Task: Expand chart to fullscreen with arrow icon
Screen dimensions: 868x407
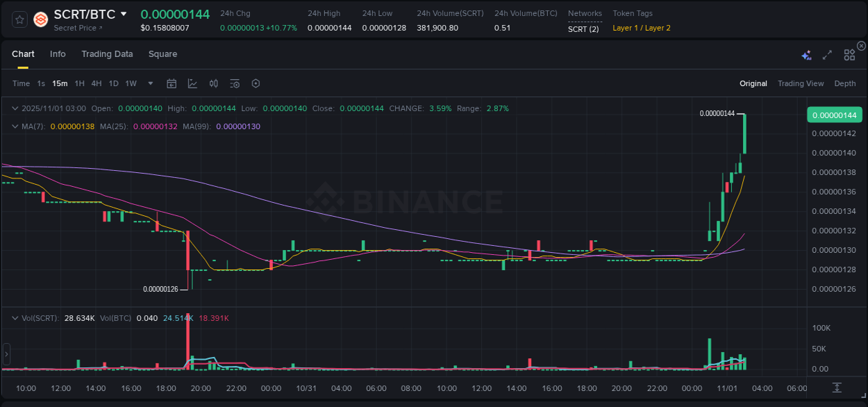Action: (826, 53)
